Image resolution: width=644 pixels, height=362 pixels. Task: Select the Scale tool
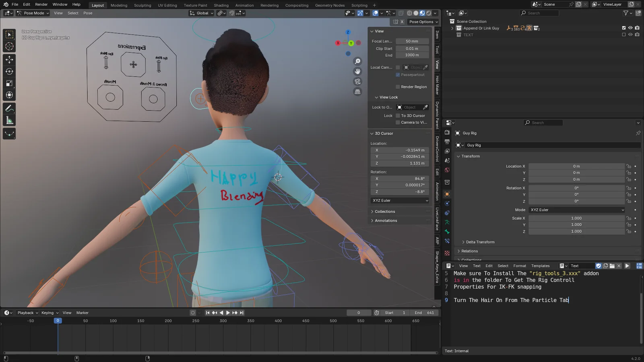click(x=9, y=83)
